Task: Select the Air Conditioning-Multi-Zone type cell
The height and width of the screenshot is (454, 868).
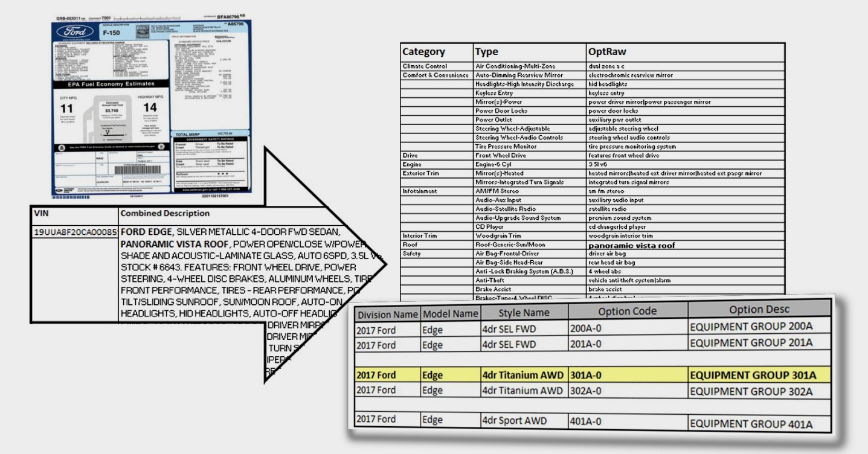Action: [x=529, y=66]
